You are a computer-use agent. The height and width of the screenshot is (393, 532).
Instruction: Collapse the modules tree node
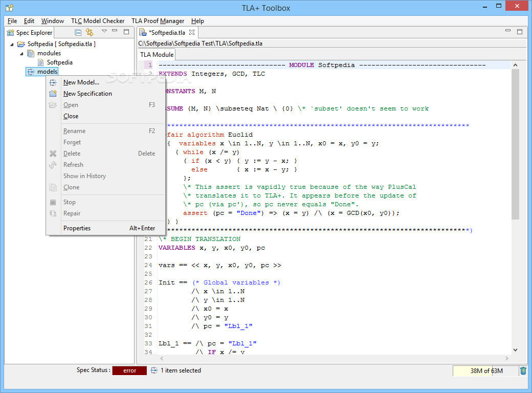point(21,54)
